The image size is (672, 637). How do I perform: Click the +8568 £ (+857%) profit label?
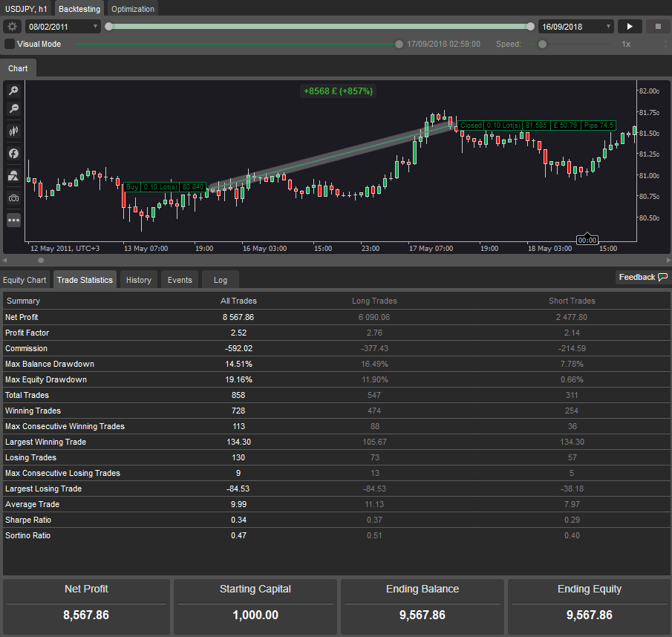coord(338,91)
